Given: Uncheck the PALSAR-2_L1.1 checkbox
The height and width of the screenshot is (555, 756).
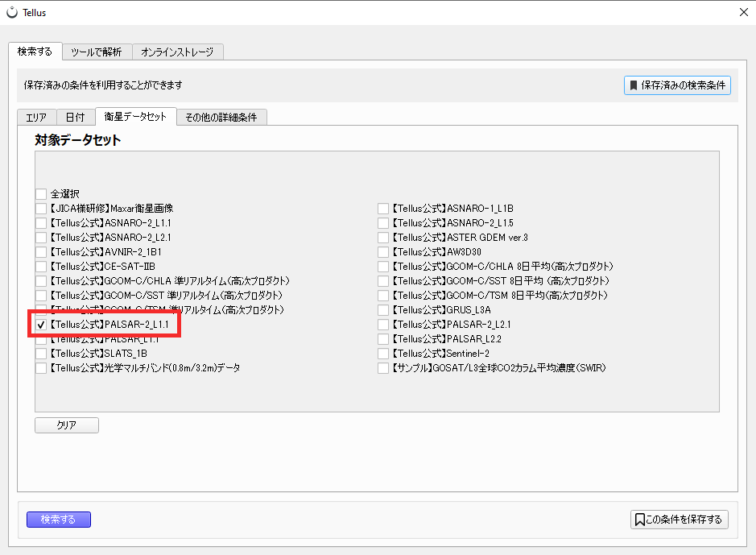Looking at the screenshot, I should pyautogui.click(x=41, y=325).
